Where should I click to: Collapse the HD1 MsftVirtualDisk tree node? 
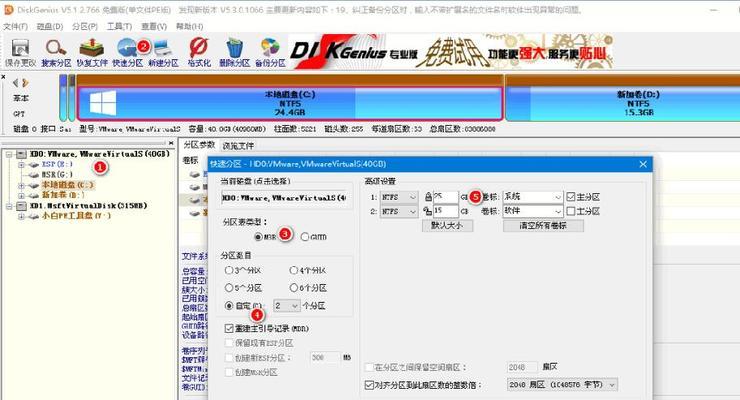8,206
